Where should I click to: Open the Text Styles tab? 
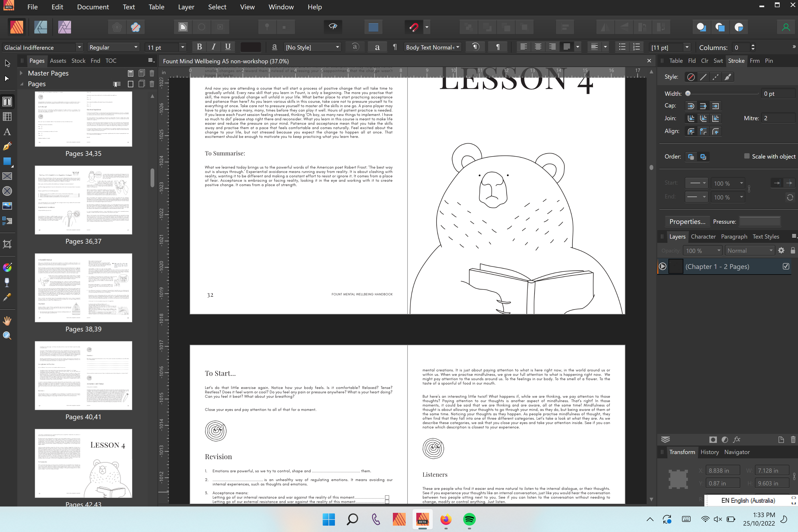tap(766, 236)
